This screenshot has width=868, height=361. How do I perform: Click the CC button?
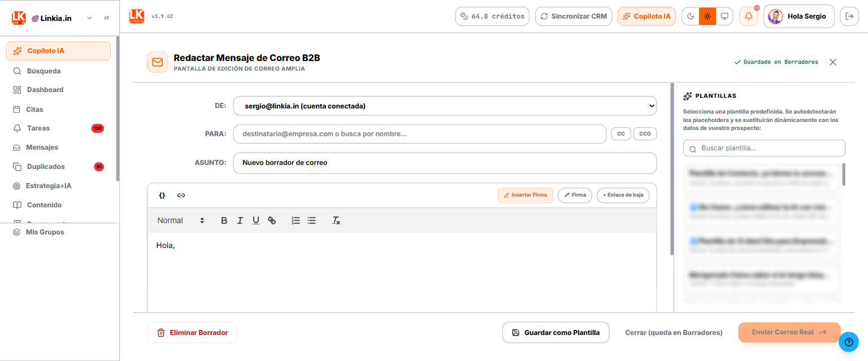click(621, 134)
